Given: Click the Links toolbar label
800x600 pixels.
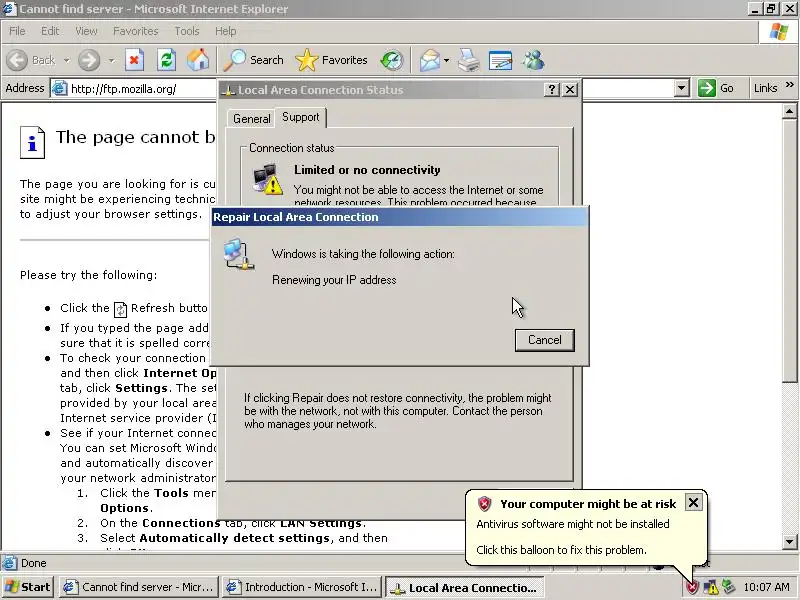Looking at the screenshot, I should coord(765,88).
